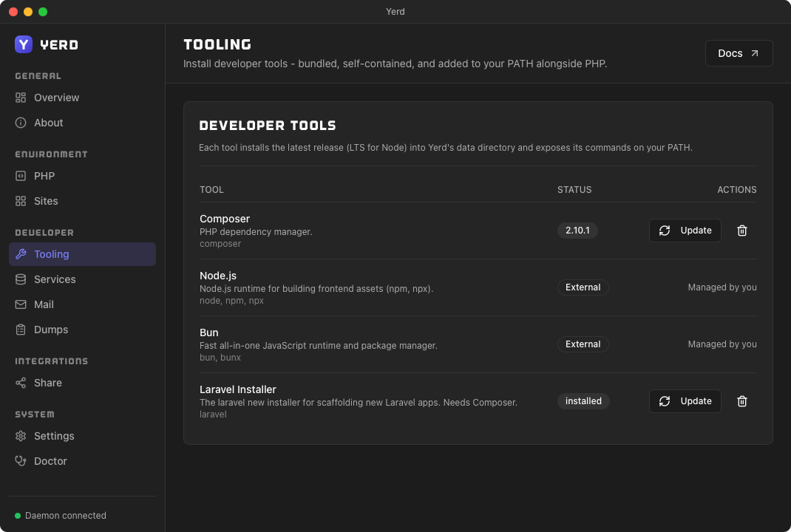Click the refresh icon in Composer's Update button
Viewport: 791px width, 532px height.
click(665, 231)
